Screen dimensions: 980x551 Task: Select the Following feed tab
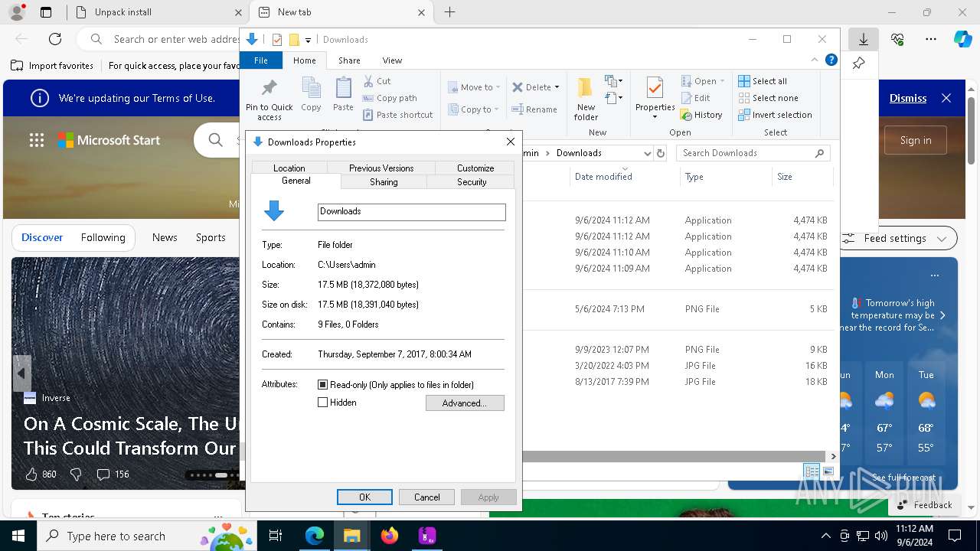tap(103, 237)
